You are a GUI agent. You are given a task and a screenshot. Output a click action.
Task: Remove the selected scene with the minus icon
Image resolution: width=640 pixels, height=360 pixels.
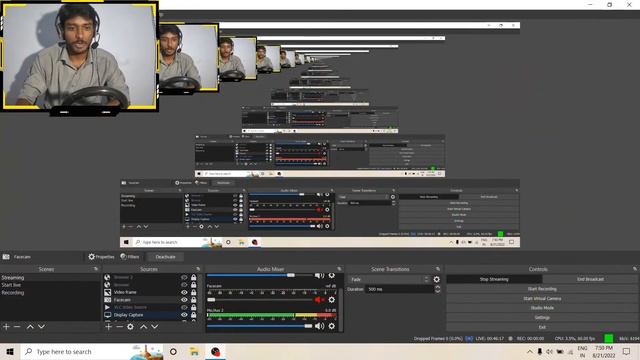click(x=17, y=327)
